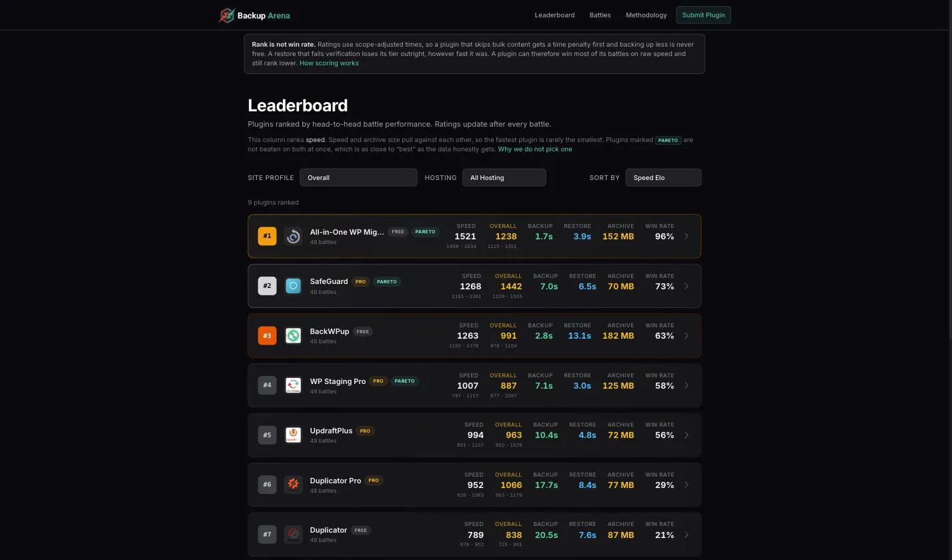Click the free Duplicator plugin icon in row #7
Image resolution: width=952 pixels, height=560 pixels.
pyautogui.click(x=293, y=534)
